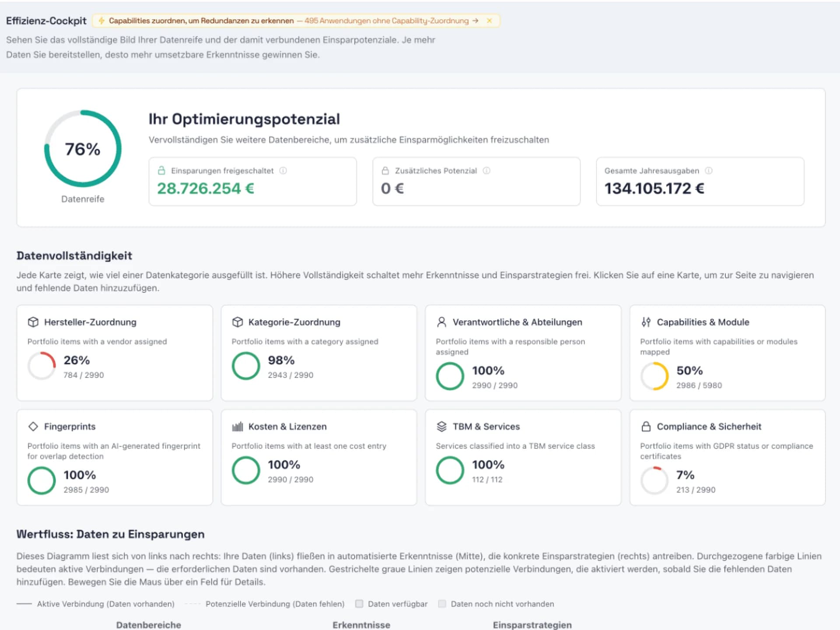Toggle the 'Daten noch nicht vorhanden' legend checkbox
Viewport: 840px width, 630px height.
(442, 604)
